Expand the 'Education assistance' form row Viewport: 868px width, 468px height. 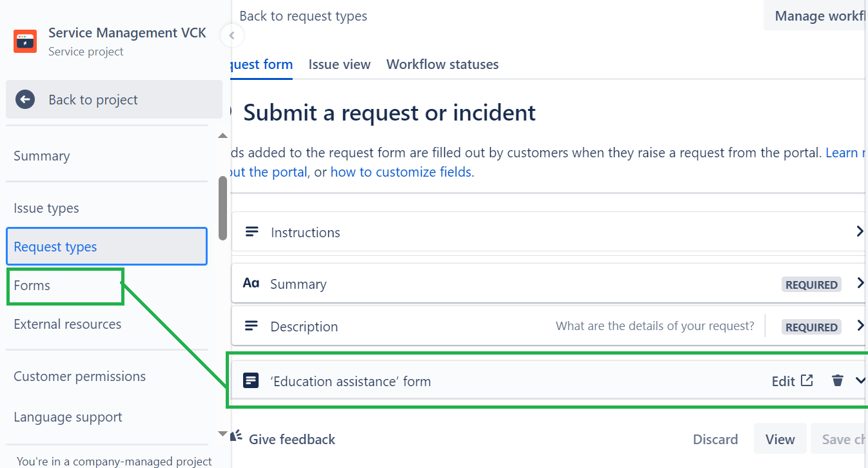tap(860, 380)
